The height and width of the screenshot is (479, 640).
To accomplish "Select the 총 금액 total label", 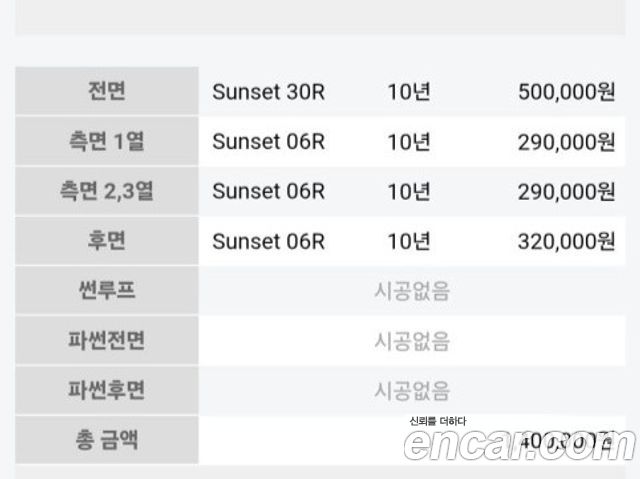I will point(106,441).
